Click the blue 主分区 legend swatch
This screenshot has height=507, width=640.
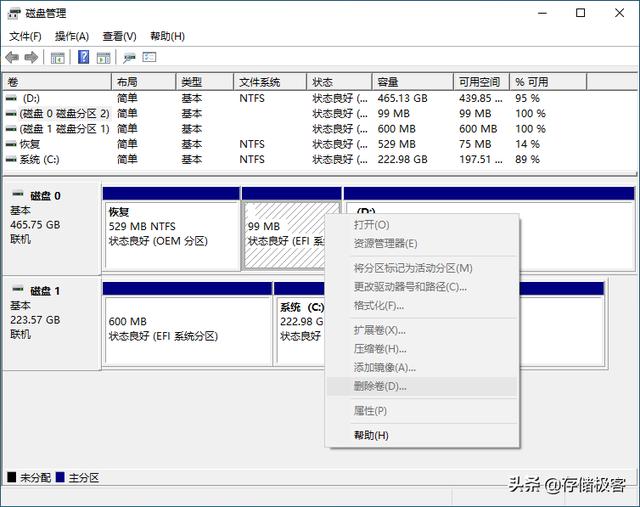coord(60,477)
